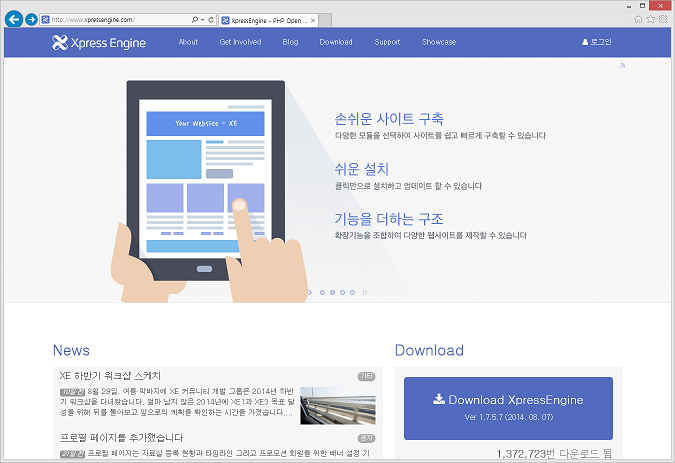Open the Blog menu item
675x463 pixels.
[x=290, y=42]
